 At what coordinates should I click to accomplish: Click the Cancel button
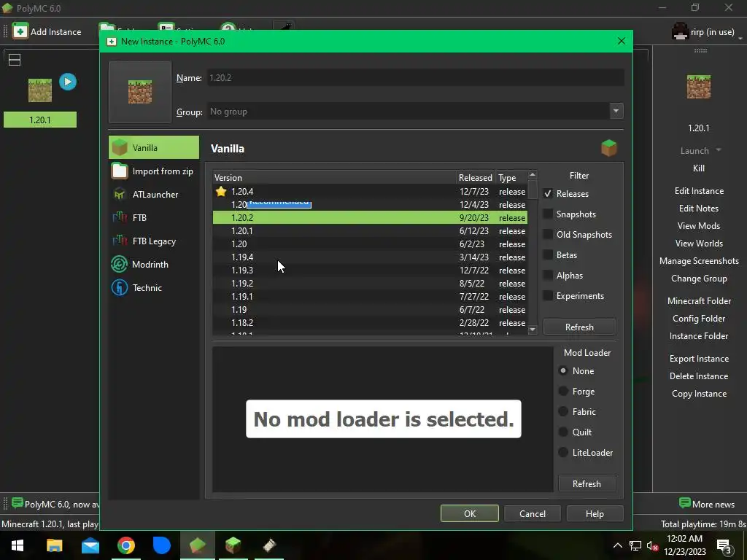pyautogui.click(x=532, y=514)
